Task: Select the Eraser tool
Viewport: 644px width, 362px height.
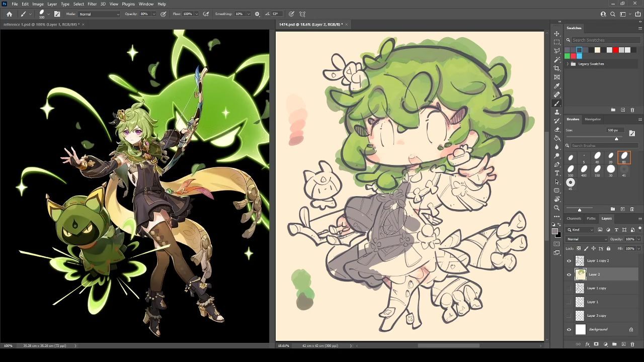Action: click(x=557, y=129)
